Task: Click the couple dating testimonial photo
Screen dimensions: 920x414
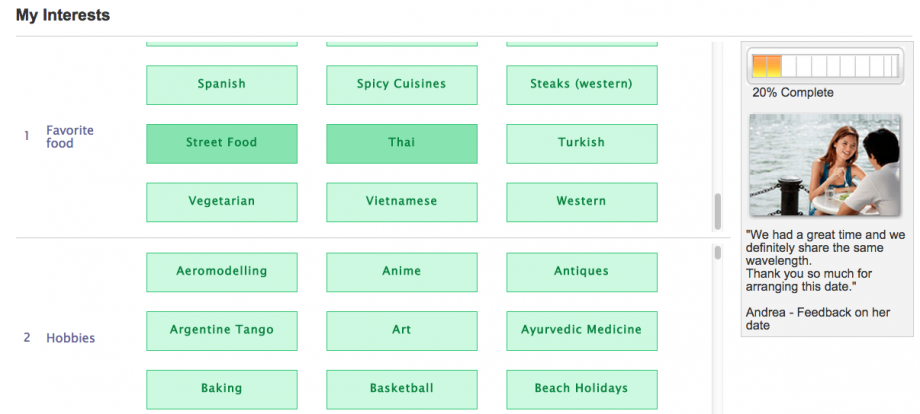Action: pyautogui.click(x=824, y=164)
